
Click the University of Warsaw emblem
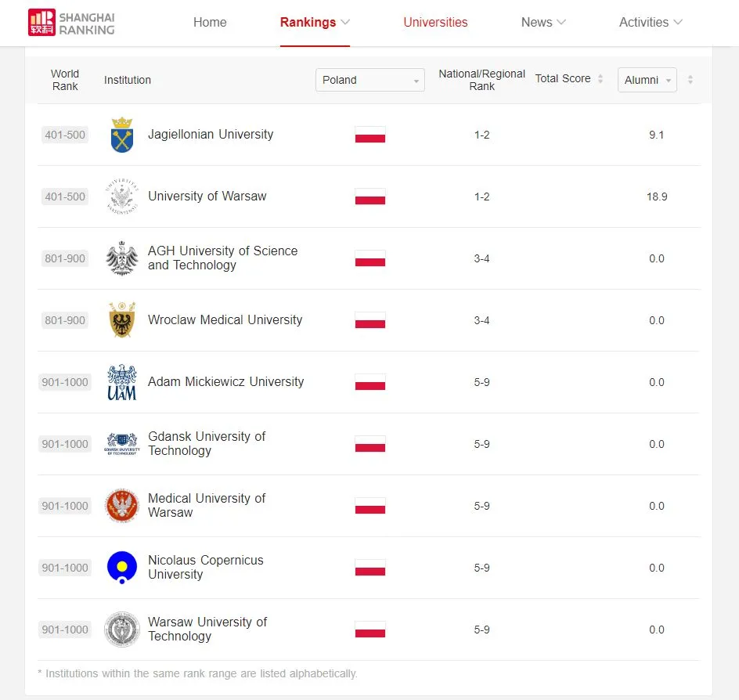pos(122,197)
